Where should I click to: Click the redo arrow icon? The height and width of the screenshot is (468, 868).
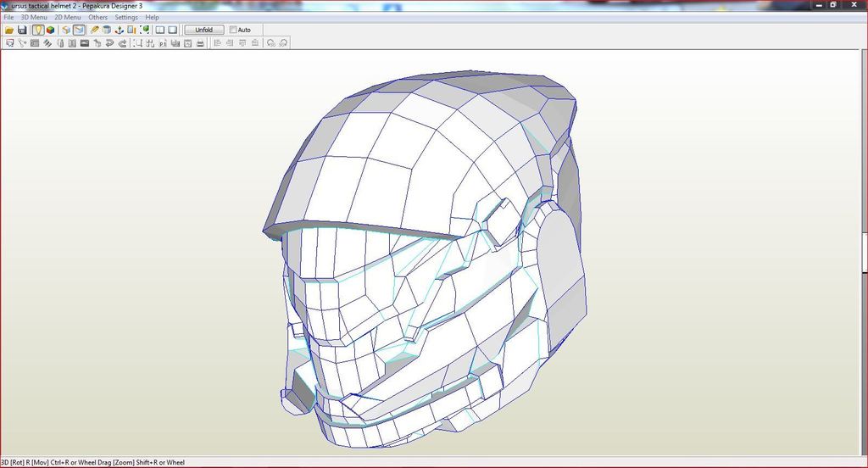[x=122, y=43]
